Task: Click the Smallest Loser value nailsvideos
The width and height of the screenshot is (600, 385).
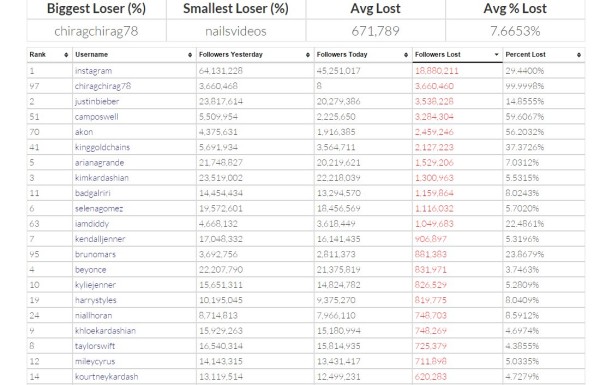Action: pyautogui.click(x=236, y=31)
